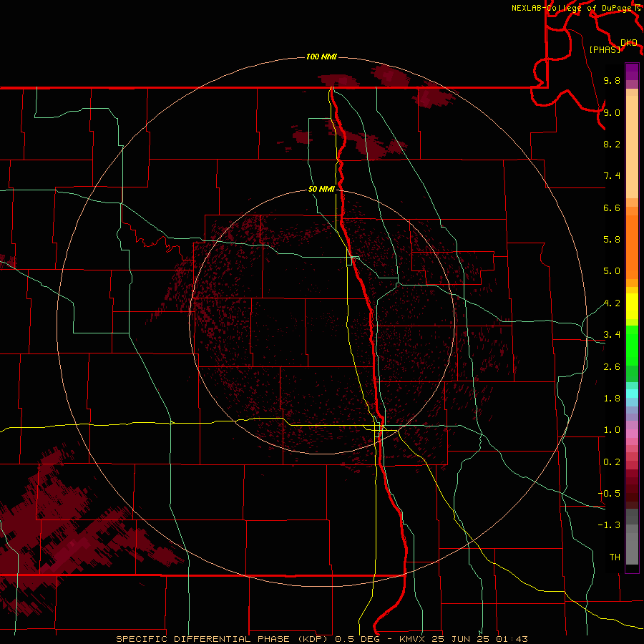Click the 7.4 scale value
Viewport: 644px width, 644px height.
tap(612, 176)
